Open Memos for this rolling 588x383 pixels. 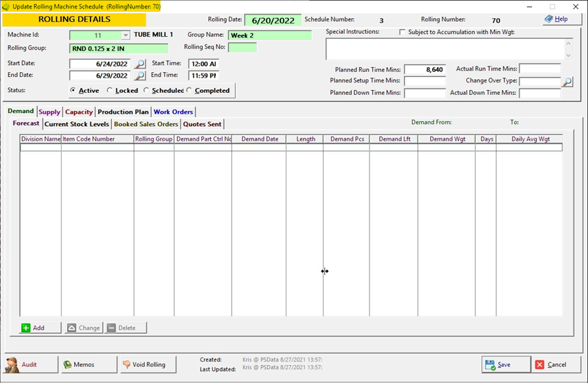pos(79,364)
